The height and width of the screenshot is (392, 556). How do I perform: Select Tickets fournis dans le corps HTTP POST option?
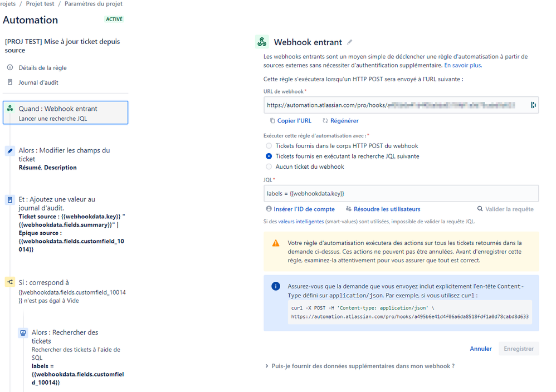(269, 146)
